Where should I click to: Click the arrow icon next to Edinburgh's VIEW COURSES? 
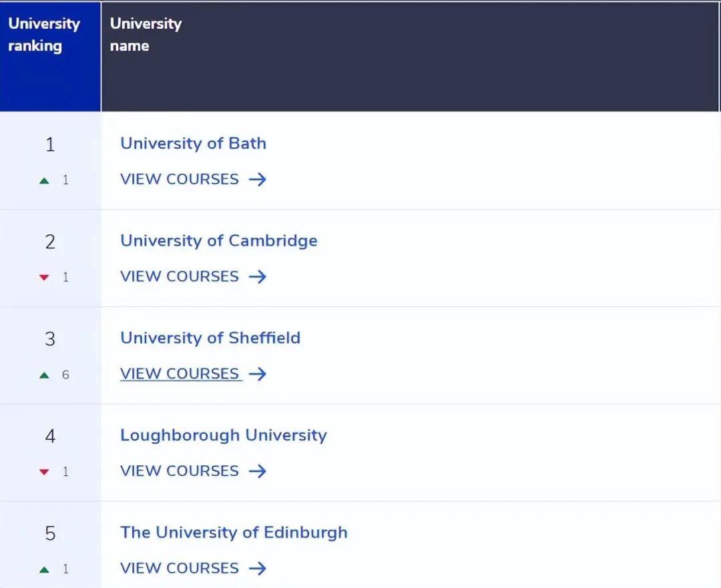(260, 568)
